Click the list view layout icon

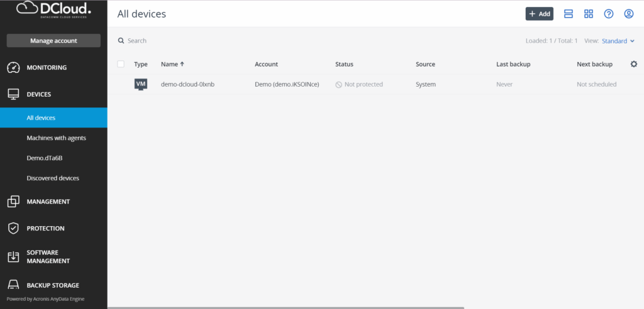[569, 14]
